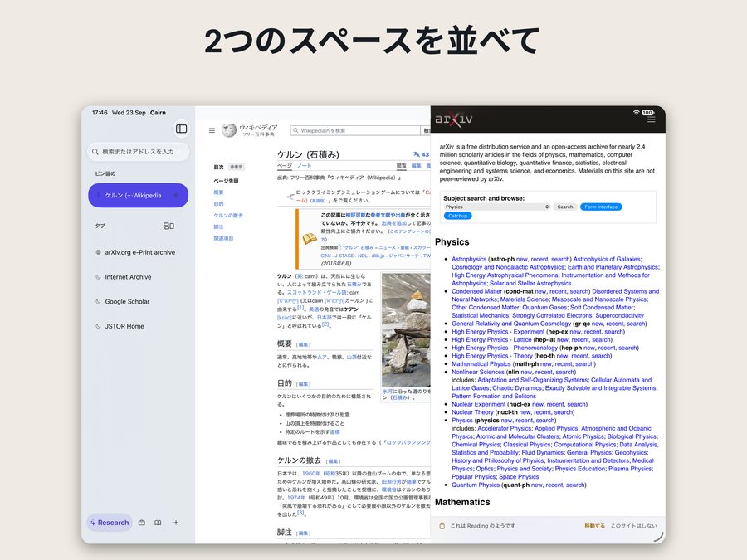Open the 1960年 link
Screen dimensions: 747x560
pyautogui.click(x=311, y=474)
